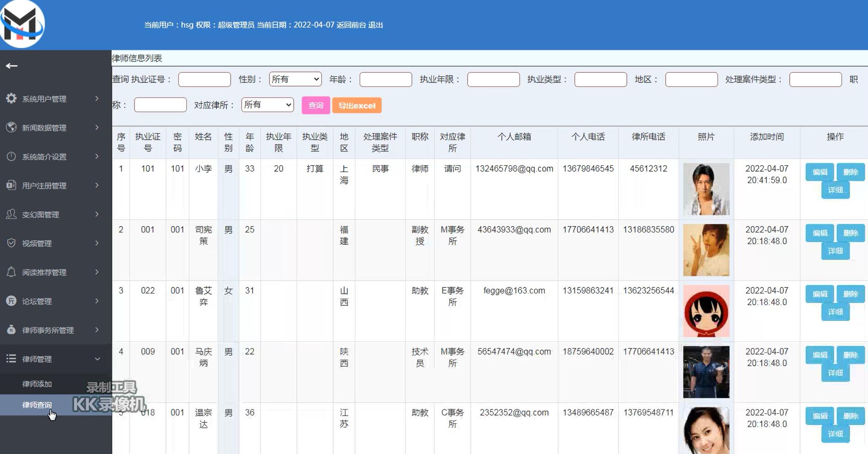Expand 系统简介设置 chevron
The image size is (868, 454).
pyautogui.click(x=97, y=156)
